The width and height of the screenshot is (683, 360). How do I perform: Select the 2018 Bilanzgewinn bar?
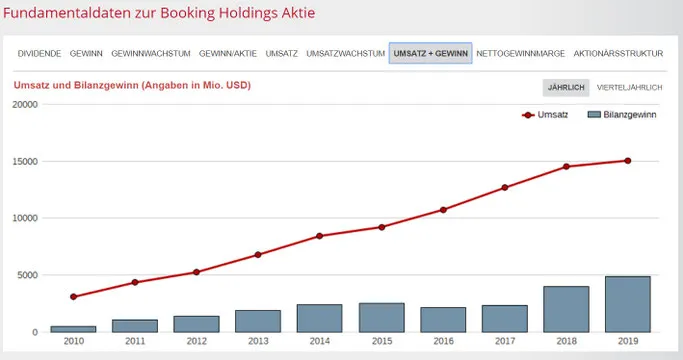[566, 309]
